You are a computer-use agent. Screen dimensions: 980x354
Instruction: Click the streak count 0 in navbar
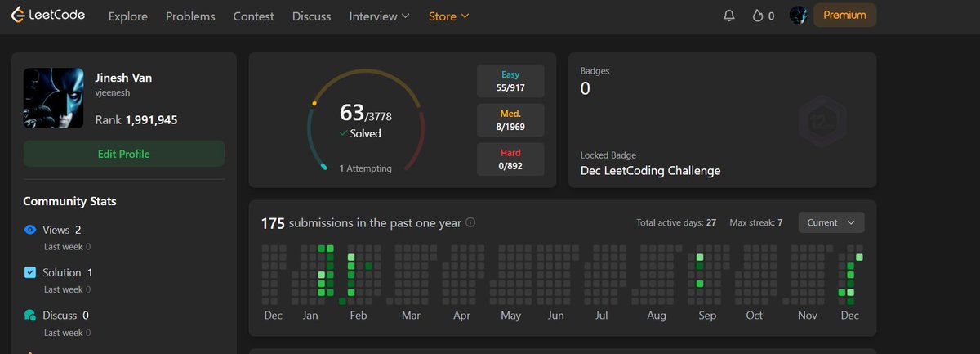pyautogui.click(x=771, y=16)
